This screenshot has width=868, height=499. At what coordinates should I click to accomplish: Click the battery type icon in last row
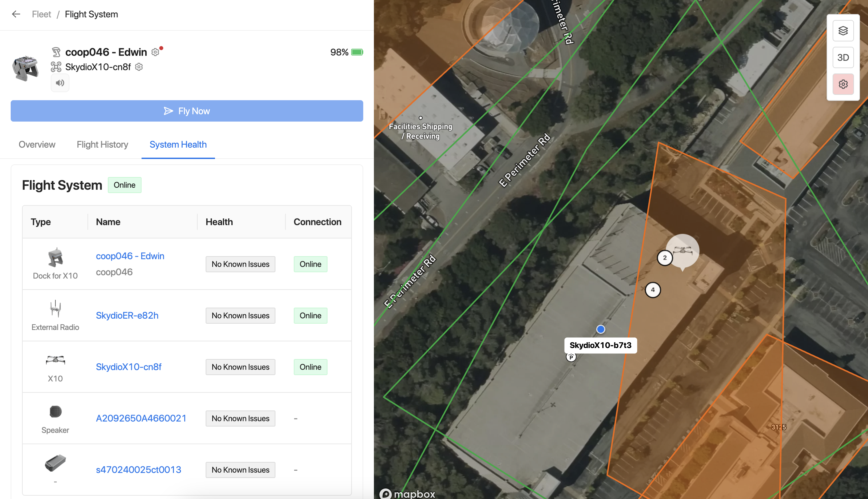click(55, 463)
